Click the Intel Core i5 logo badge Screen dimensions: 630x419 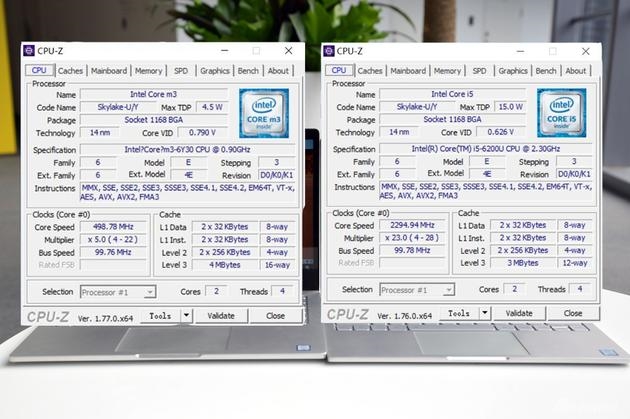point(562,113)
